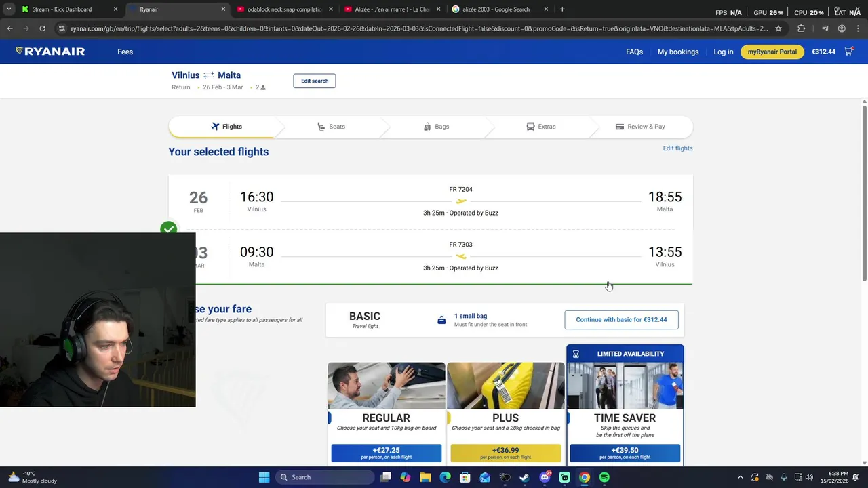Screen dimensions: 868x488
Task: Close the Stream - Kick Dashboard tab
Action: [115, 9]
